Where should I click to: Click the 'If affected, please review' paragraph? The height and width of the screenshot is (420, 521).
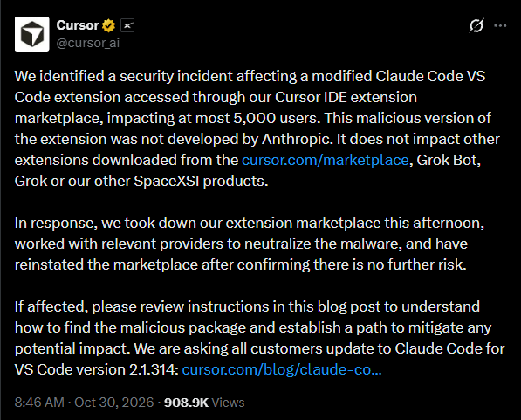tap(259, 338)
